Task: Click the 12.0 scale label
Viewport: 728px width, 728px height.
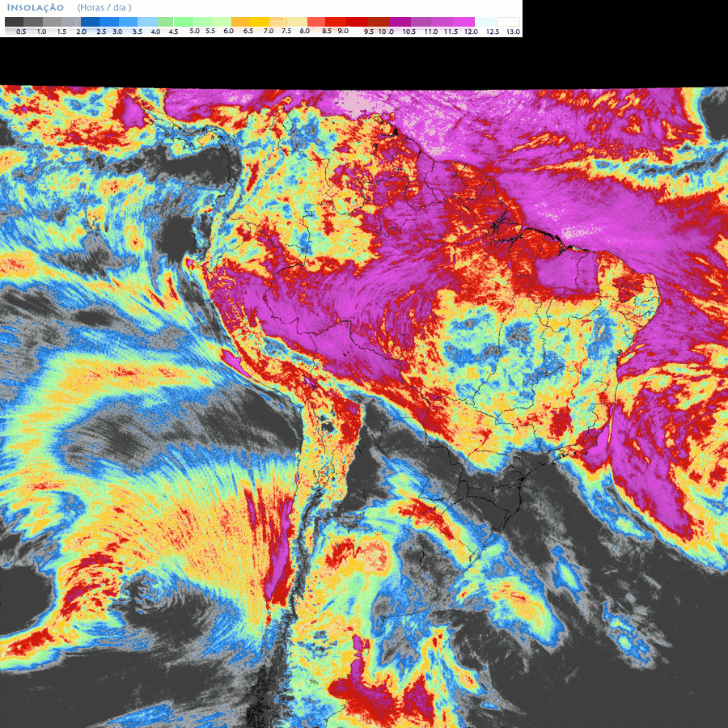Action: [472, 32]
